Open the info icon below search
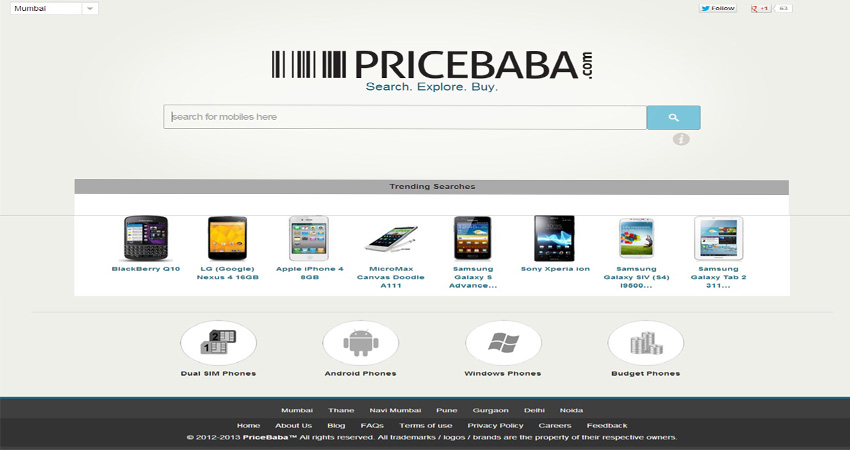The width and height of the screenshot is (850, 450). click(681, 139)
